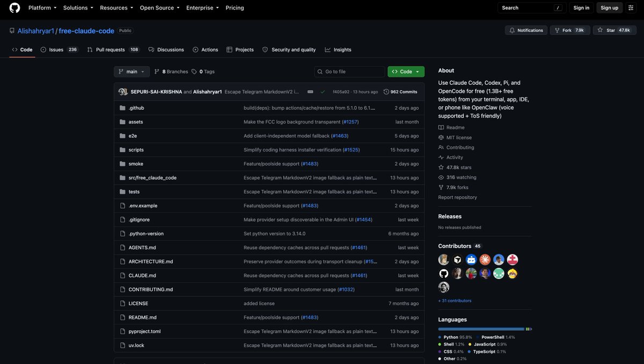
Task: Open the main branch selector dropdown
Action: pyautogui.click(x=131, y=71)
